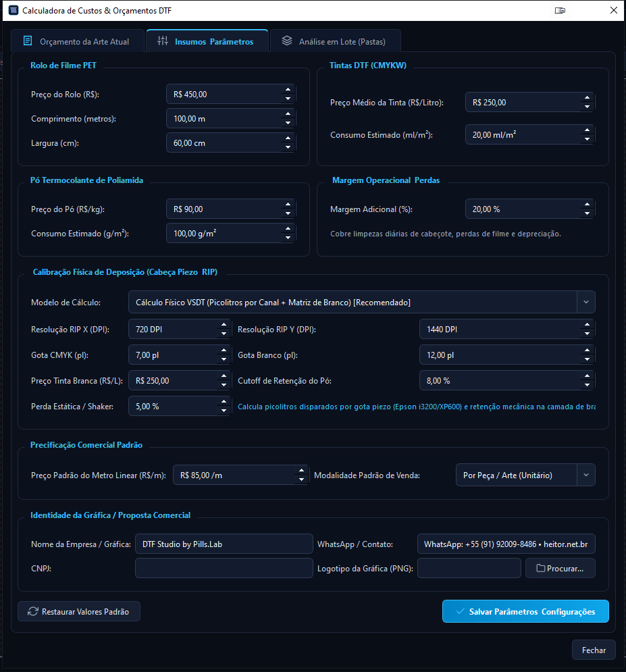Close the calculator window
The width and height of the screenshot is (626, 672).
coord(614,10)
